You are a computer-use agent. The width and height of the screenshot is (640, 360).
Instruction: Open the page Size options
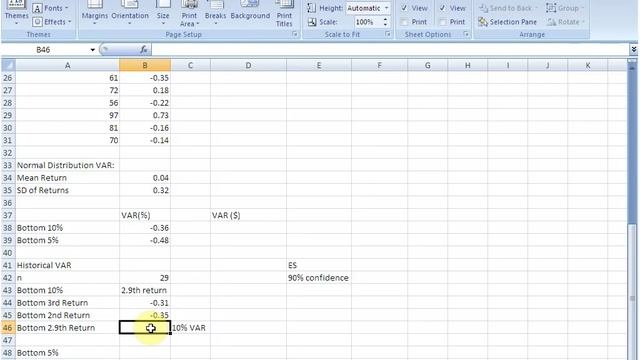click(x=163, y=13)
